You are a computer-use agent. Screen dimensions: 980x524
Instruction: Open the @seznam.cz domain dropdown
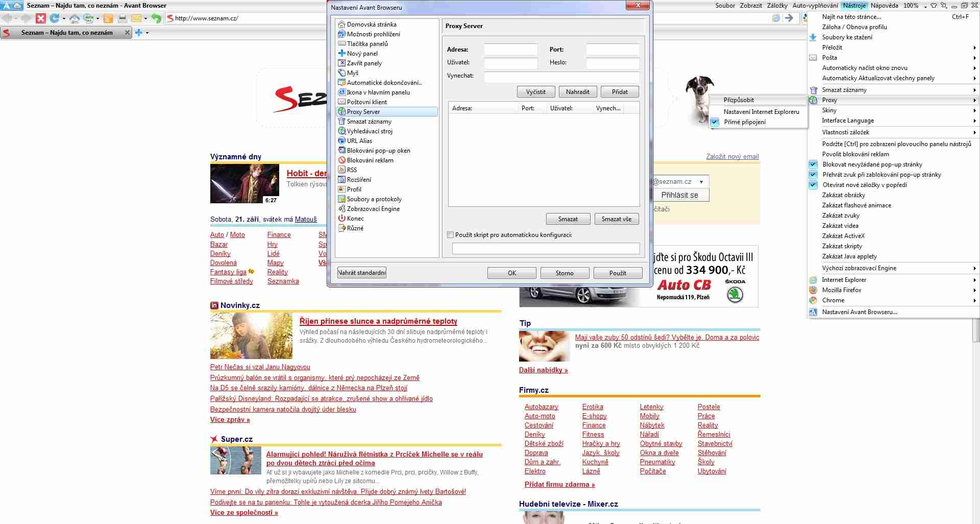point(701,182)
